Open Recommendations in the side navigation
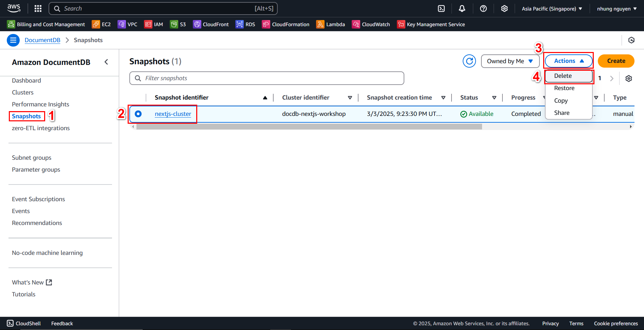This screenshot has height=330, width=644. click(x=37, y=223)
